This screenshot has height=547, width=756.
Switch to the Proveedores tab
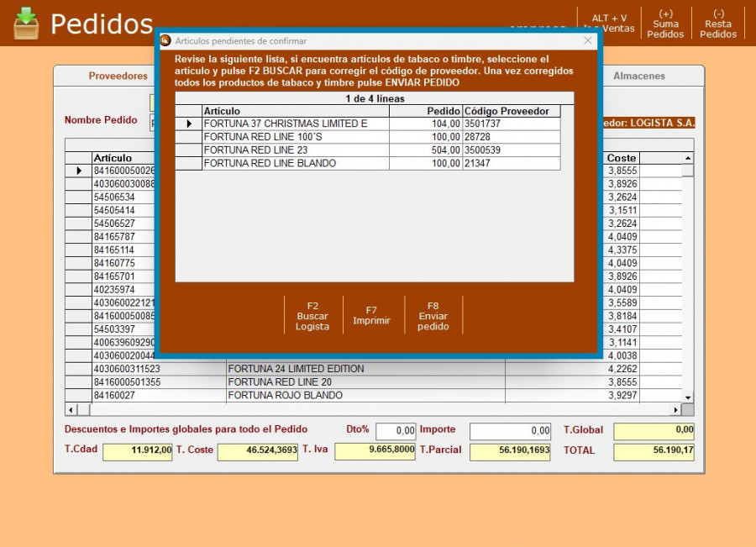(x=118, y=76)
